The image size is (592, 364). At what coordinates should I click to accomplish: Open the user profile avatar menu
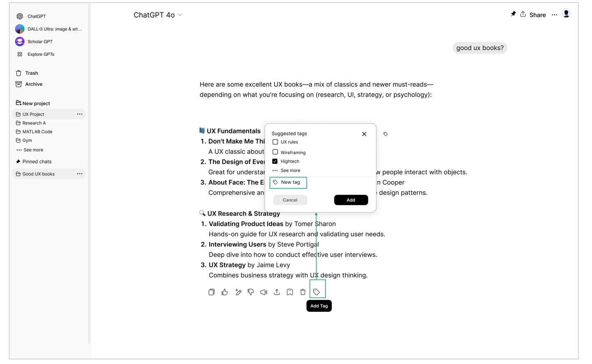click(x=567, y=14)
